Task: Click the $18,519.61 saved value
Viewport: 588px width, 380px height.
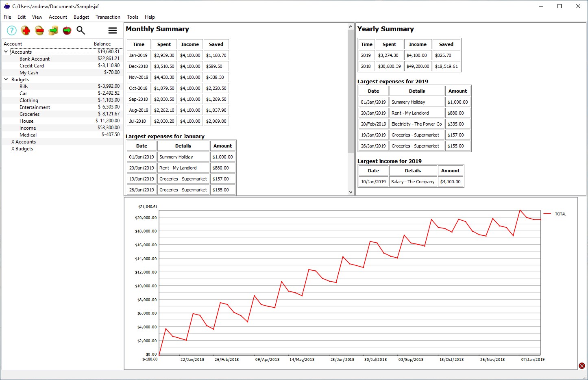Action: click(446, 66)
